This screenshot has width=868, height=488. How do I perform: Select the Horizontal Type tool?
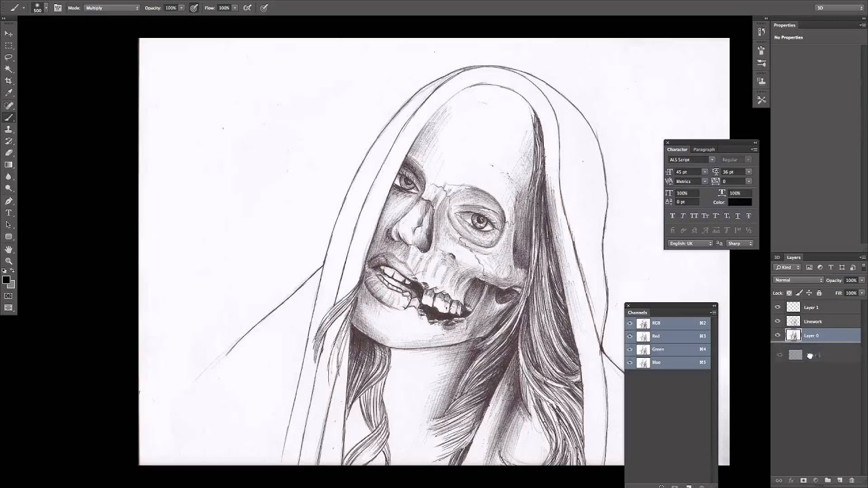point(9,213)
